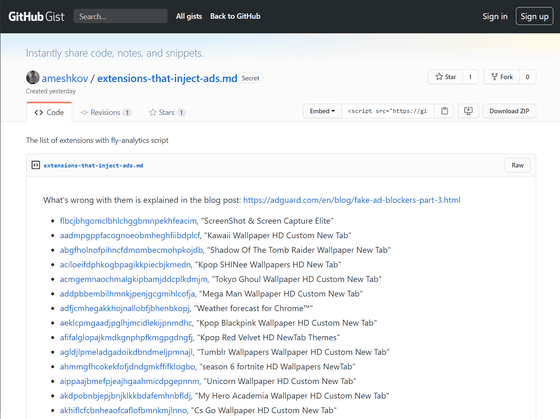Expand the Embed dropdown
Image resolution: width=560 pixels, height=419 pixels.
tap(322, 111)
